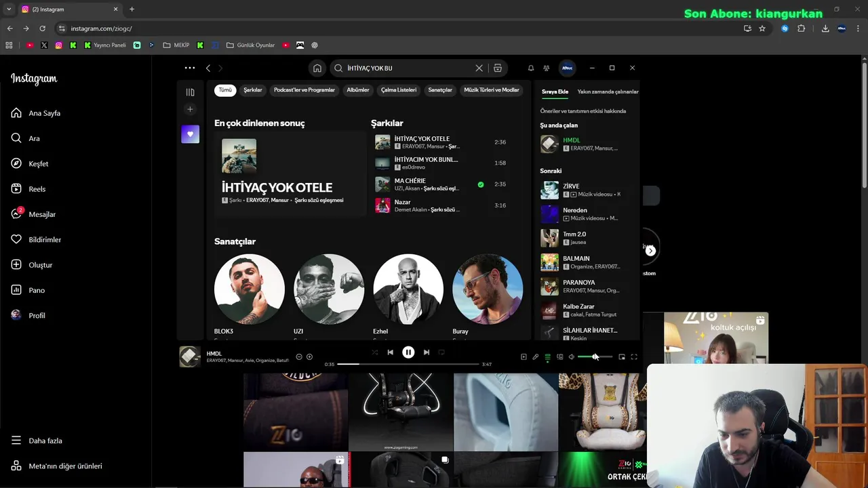
Task: Add HMDL with the plus circle icon
Action: pyautogui.click(x=309, y=357)
